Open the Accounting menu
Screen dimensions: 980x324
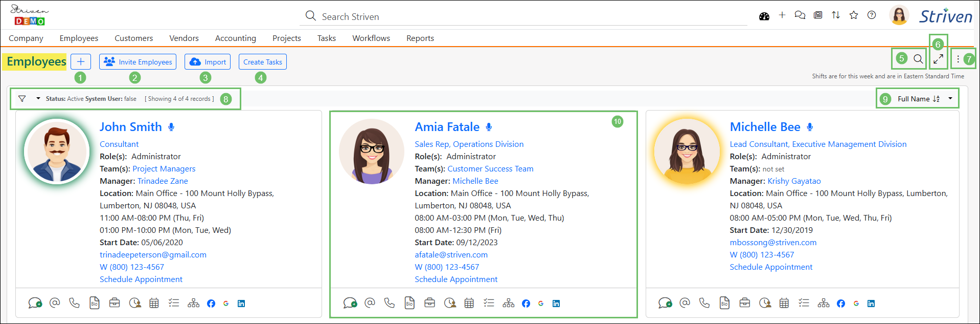coord(236,38)
